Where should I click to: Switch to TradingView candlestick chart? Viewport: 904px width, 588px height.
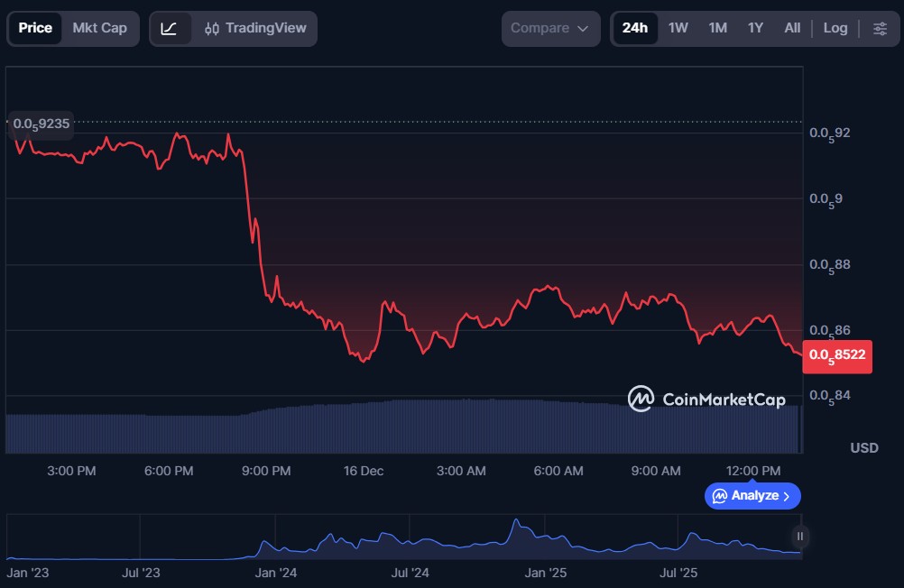(255, 28)
